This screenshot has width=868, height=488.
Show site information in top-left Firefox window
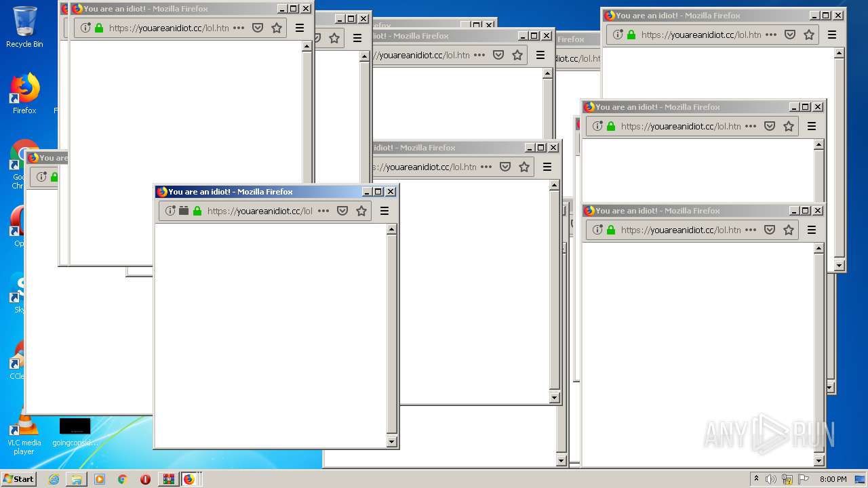(x=85, y=28)
